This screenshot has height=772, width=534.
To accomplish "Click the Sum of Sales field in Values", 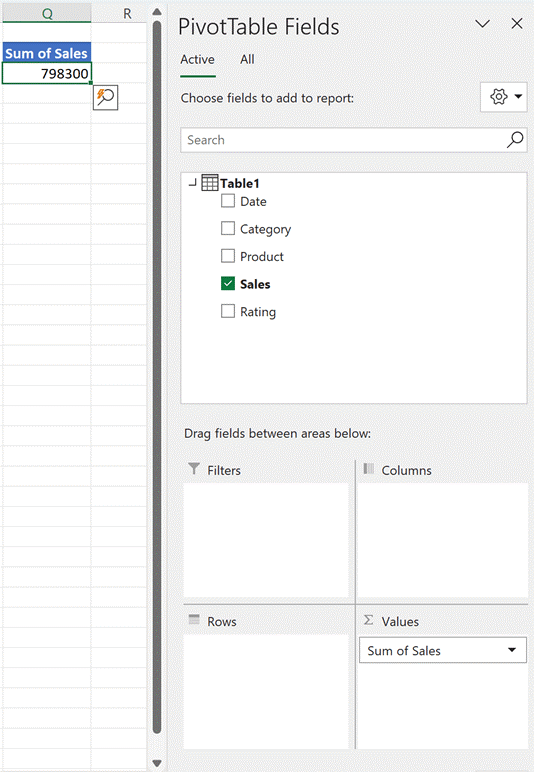I will coord(443,650).
